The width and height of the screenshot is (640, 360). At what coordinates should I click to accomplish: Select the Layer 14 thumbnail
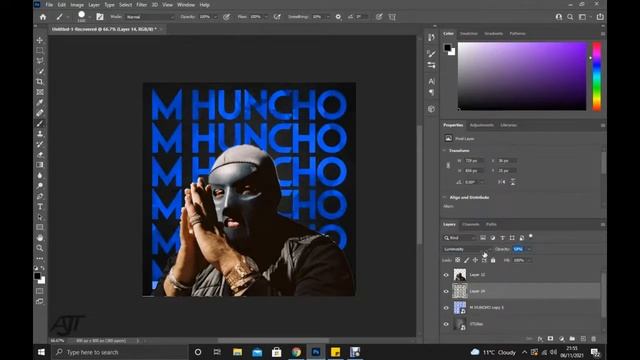(460, 291)
